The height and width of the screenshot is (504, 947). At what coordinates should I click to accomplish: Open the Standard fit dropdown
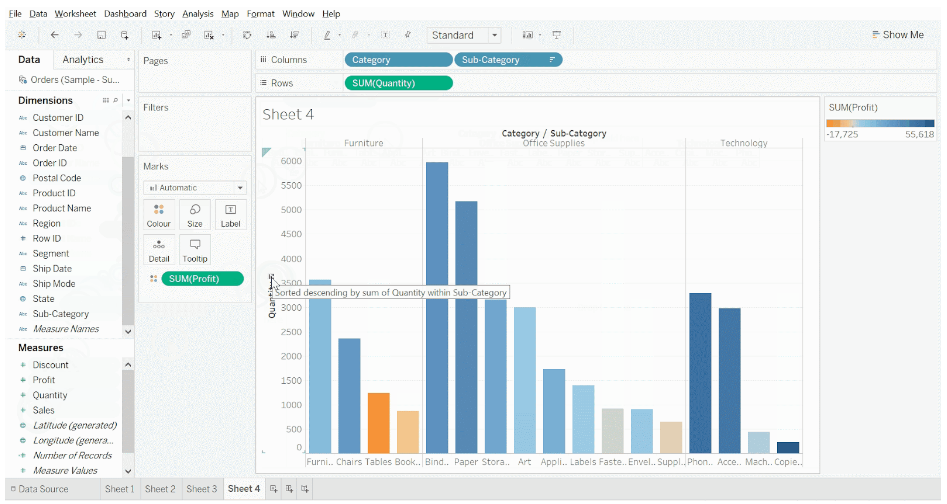pyautogui.click(x=464, y=35)
